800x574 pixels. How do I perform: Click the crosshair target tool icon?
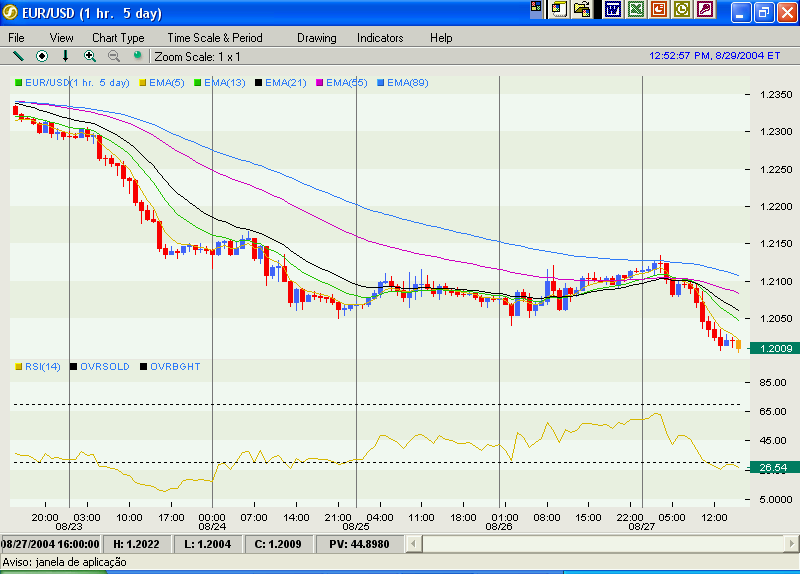[x=42, y=56]
